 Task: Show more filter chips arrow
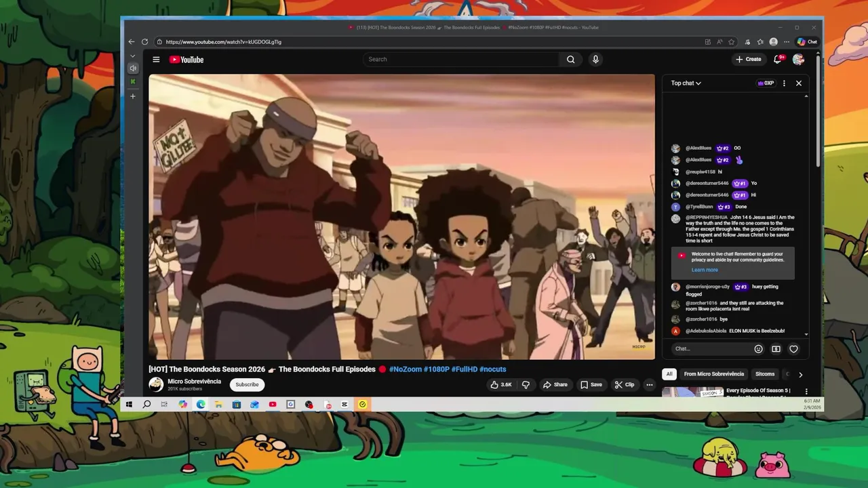pyautogui.click(x=800, y=374)
